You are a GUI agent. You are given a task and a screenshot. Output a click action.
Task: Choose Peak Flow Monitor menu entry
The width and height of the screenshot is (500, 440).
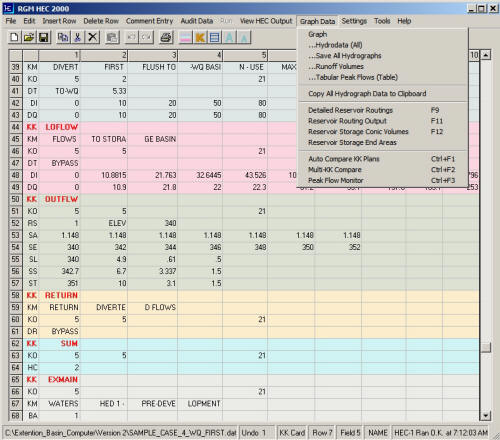[x=336, y=180]
